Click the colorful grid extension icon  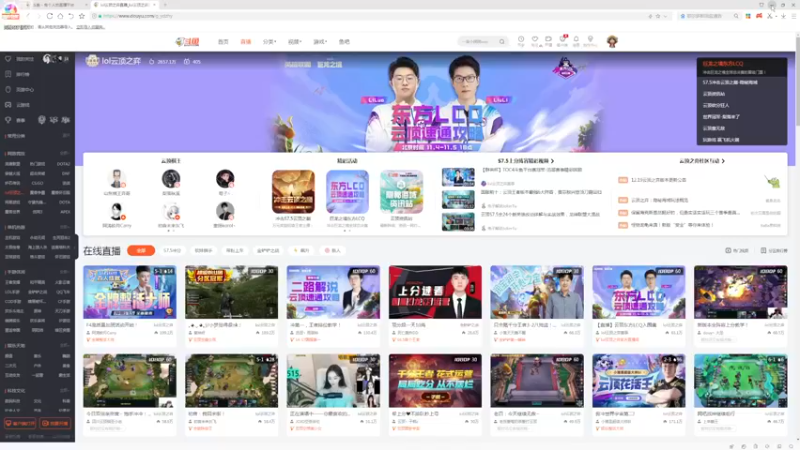(748, 16)
